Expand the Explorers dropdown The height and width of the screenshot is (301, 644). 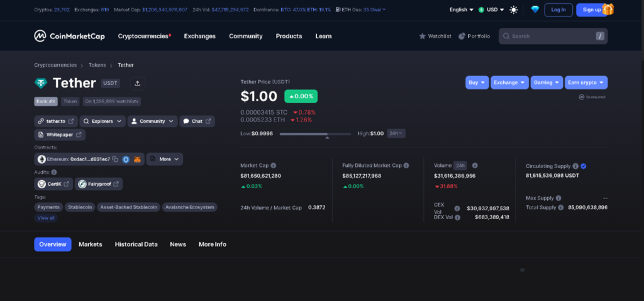click(103, 122)
